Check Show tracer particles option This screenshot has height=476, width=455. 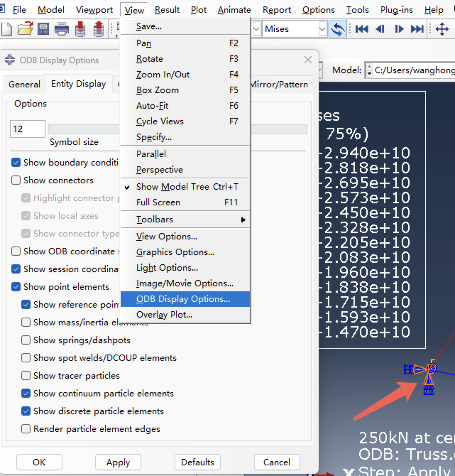(x=26, y=375)
